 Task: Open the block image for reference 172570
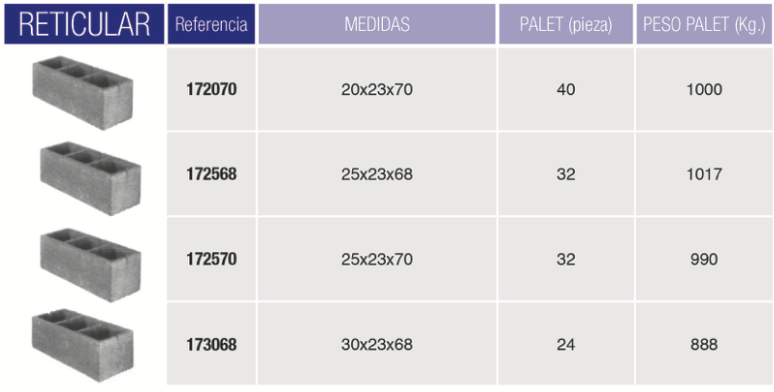90,265
